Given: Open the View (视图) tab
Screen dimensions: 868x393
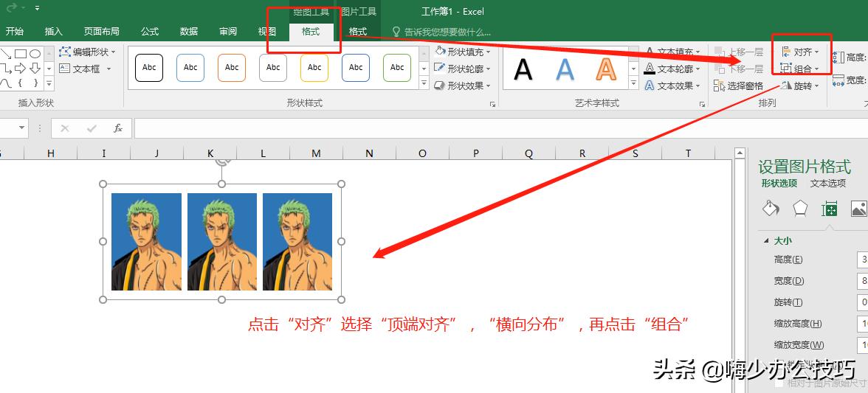Looking at the screenshot, I should tap(267, 32).
